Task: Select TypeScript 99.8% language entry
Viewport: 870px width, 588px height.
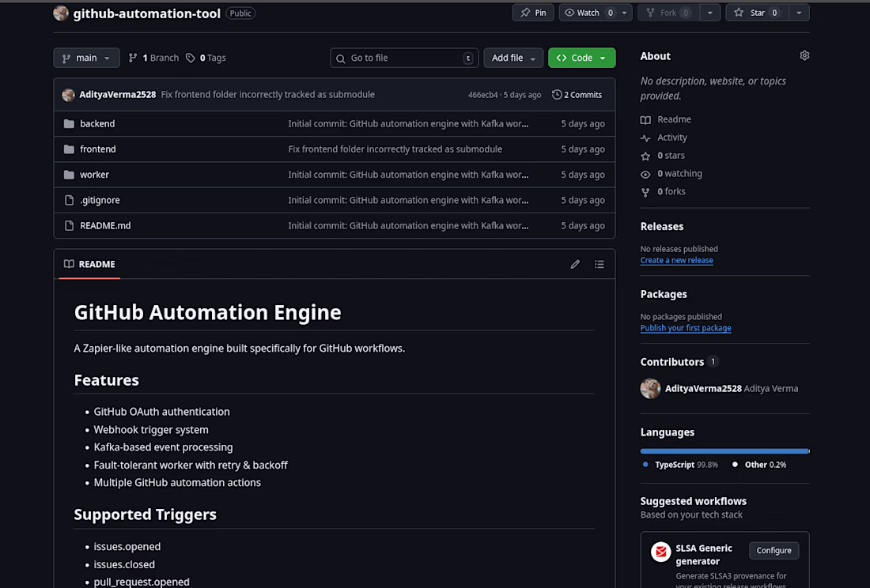Action: (x=680, y=465)
